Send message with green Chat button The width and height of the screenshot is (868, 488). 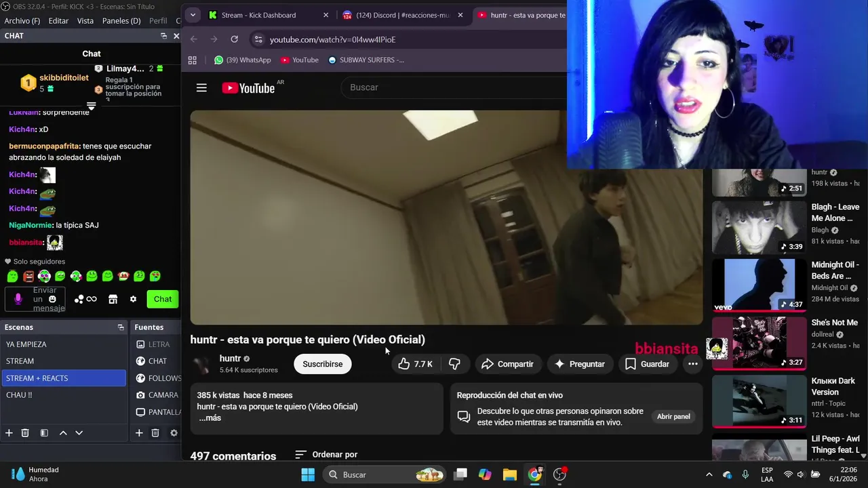[x=163, y=299]
